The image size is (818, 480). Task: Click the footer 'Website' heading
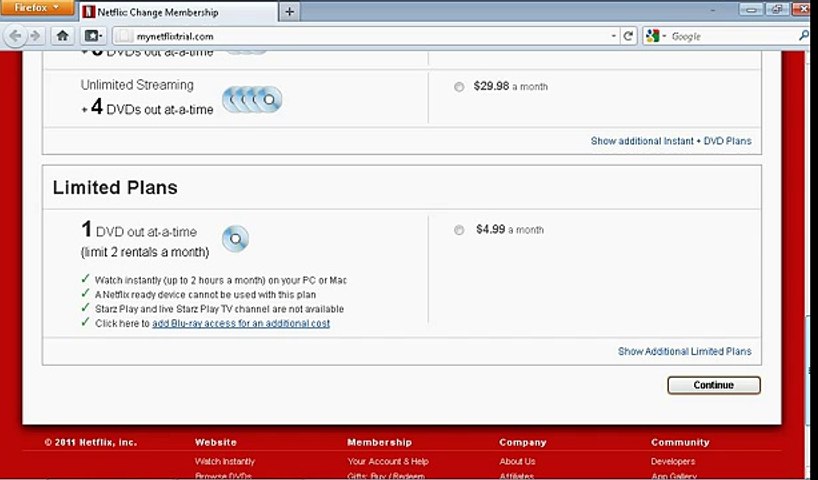(215, 442)
